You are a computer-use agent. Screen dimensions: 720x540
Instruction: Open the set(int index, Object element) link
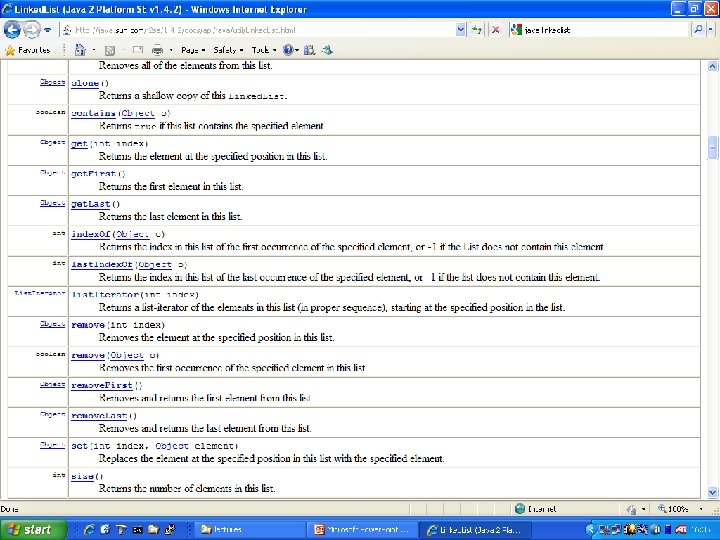(79, 446)
